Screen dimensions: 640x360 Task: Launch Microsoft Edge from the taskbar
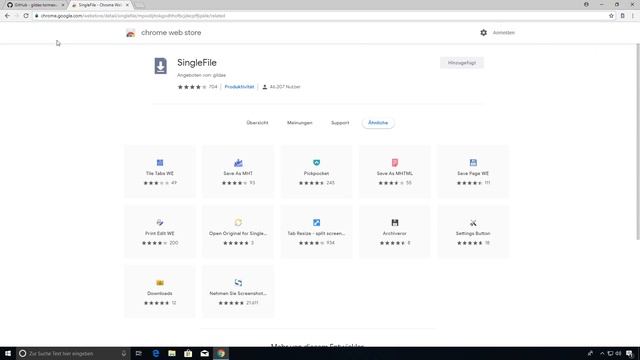pos(156,353)
